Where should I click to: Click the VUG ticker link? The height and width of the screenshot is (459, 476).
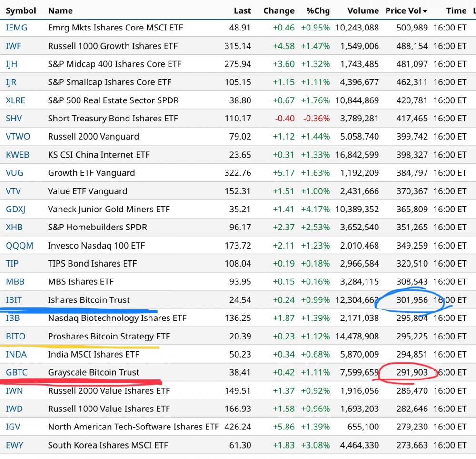(14, 173)
